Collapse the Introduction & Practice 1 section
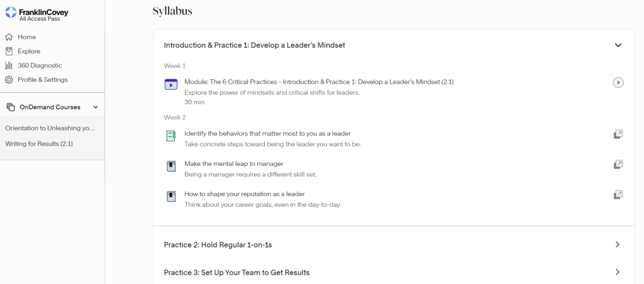Screen dimensions: 644x284 tap(618, 45)
